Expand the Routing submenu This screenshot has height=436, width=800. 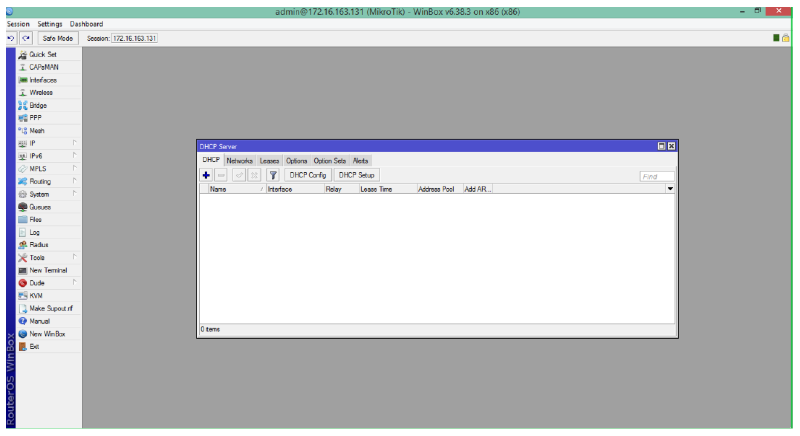point(48,182)
